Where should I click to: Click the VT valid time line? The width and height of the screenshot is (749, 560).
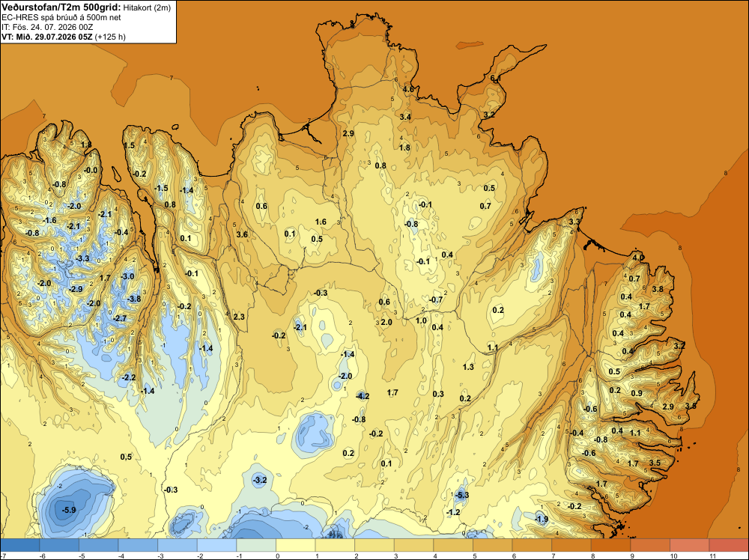pyautogui.click(x=64, y=37)
